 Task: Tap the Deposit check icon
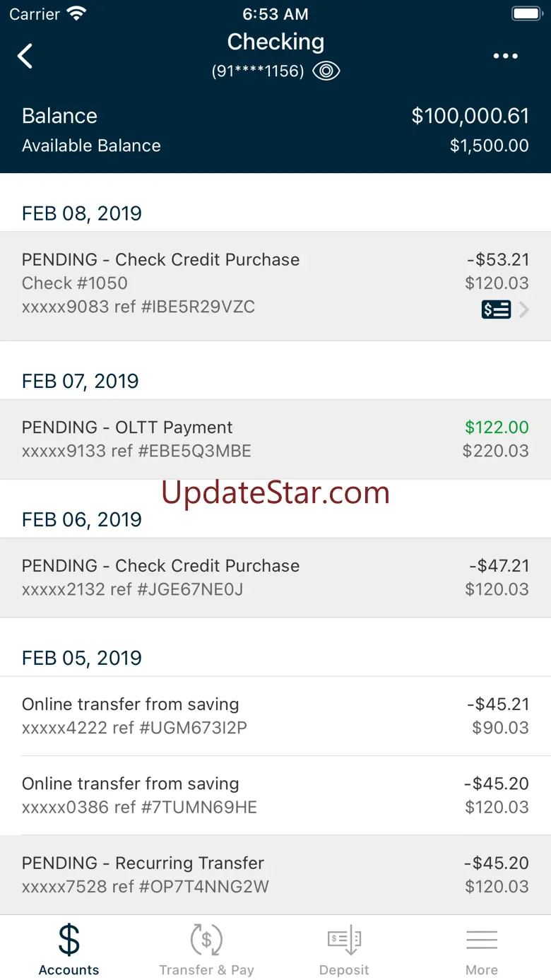(344, 940)
